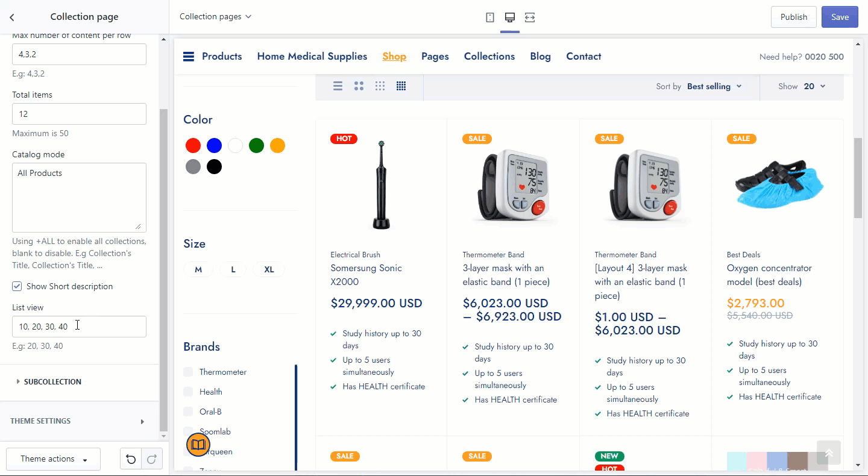868x476 pixels.
Task: Toggle Show Short description checkbox
Action: 17,286
